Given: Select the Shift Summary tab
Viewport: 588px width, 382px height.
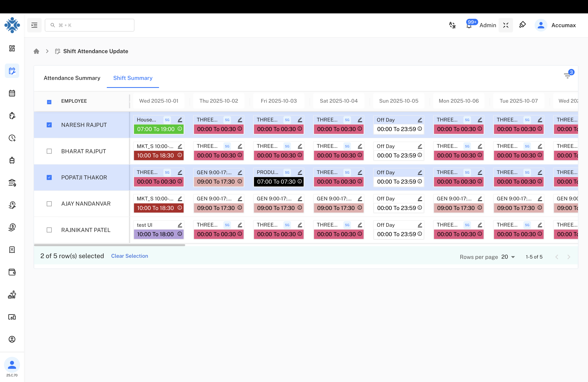Looking at the screenshot, I should coord(133,78).
